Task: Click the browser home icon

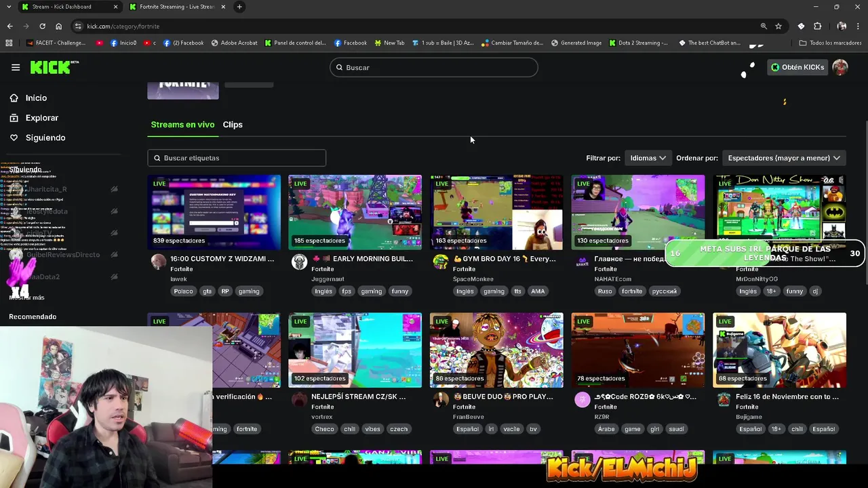Action: click(x=58, y=26)
